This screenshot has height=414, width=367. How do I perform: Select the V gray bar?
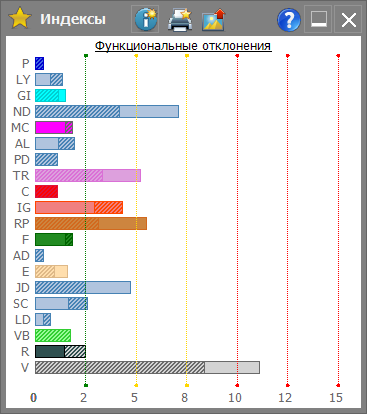147,368
